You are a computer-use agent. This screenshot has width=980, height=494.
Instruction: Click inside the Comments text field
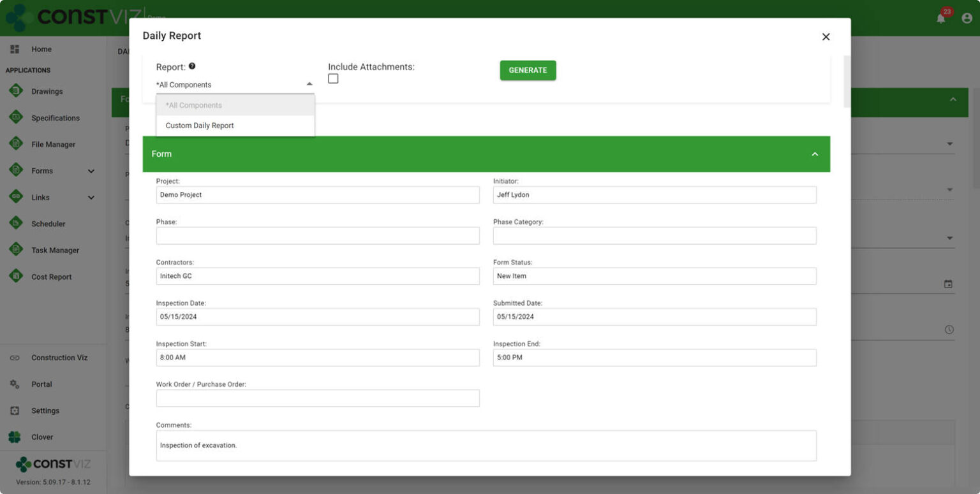(x=486, y=445)
